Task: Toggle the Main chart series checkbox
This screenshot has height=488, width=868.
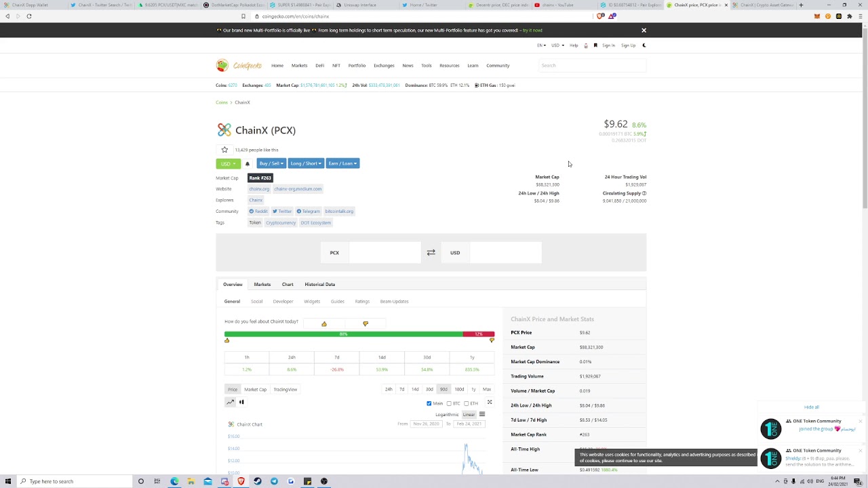Action: 429,403
